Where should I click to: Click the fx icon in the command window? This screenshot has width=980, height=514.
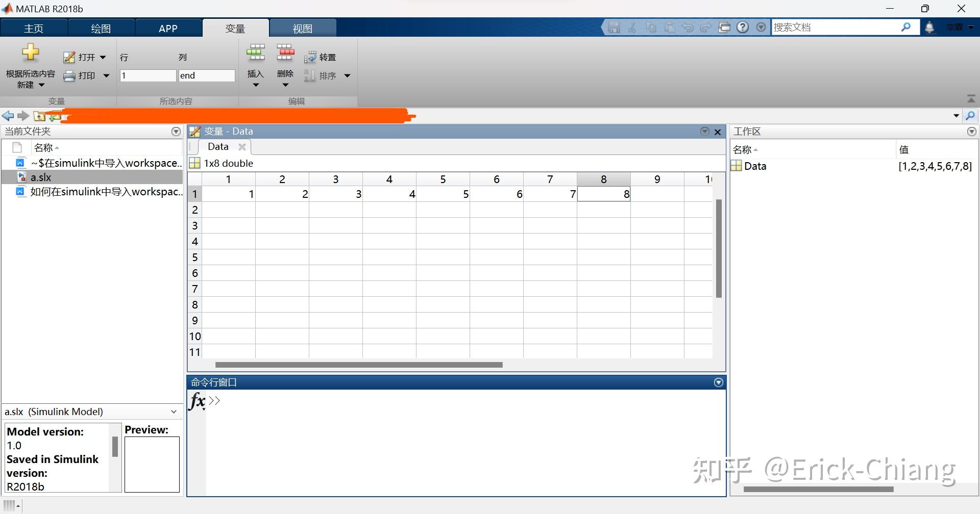point(195,401)
